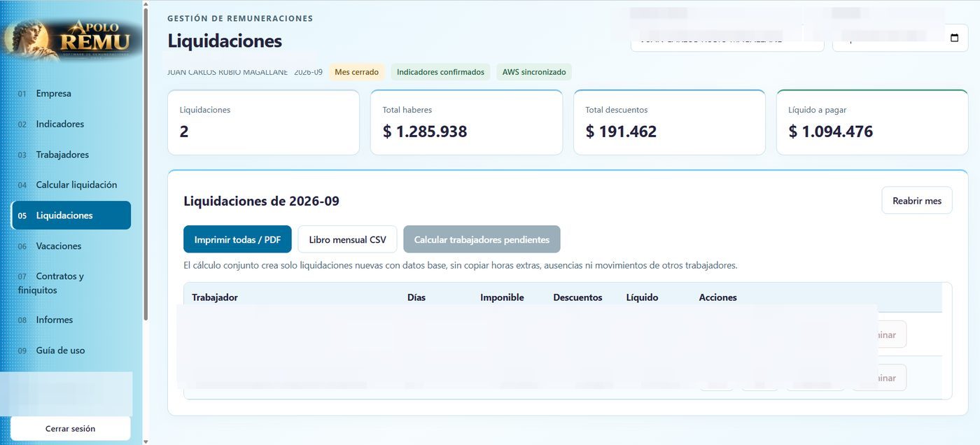The height and width of the screenshot is (445, 980).
Task: Click Calcular trabajadores pendientes
Action: [x=482, y=239]
